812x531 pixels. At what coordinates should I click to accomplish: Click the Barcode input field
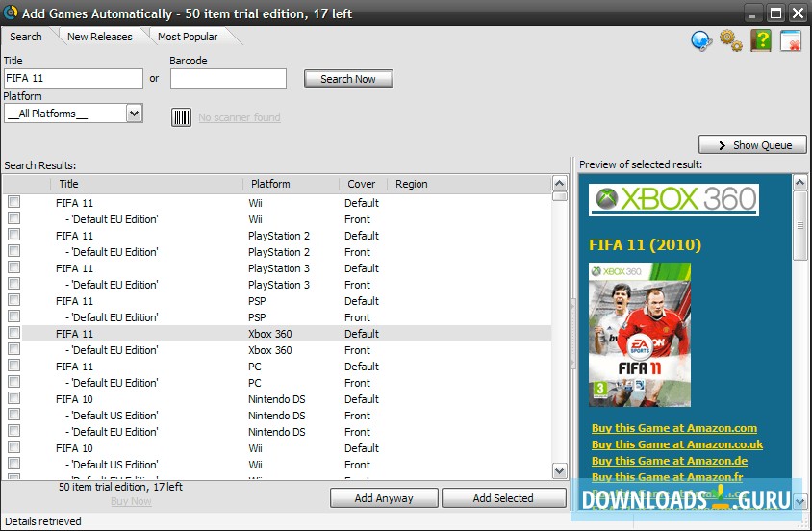[228, 78]
